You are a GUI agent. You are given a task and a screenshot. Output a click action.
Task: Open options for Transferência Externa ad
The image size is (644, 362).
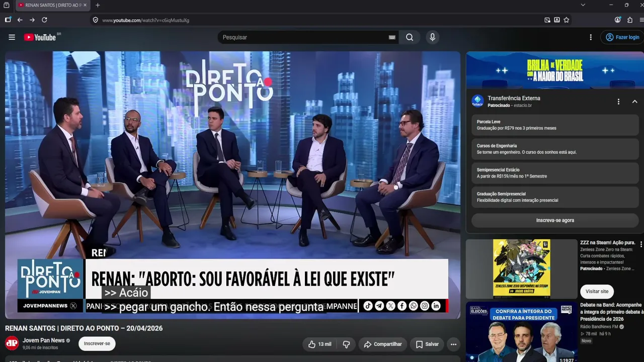(618, 102)
